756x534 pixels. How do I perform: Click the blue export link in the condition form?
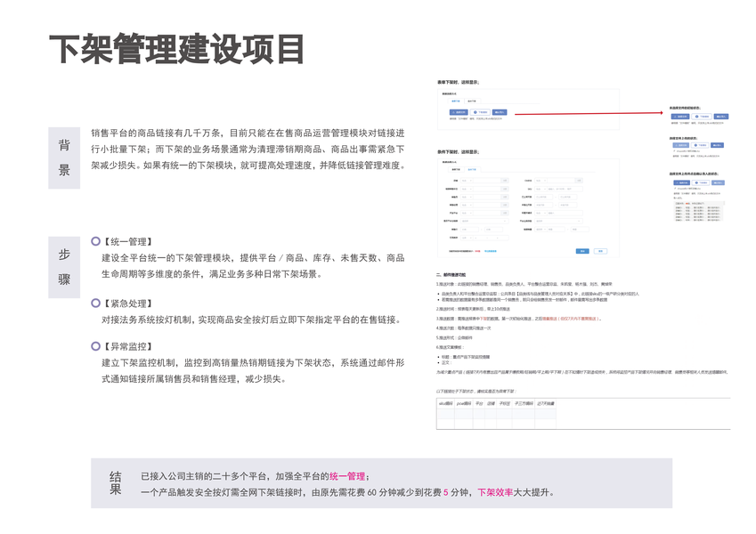491,251
